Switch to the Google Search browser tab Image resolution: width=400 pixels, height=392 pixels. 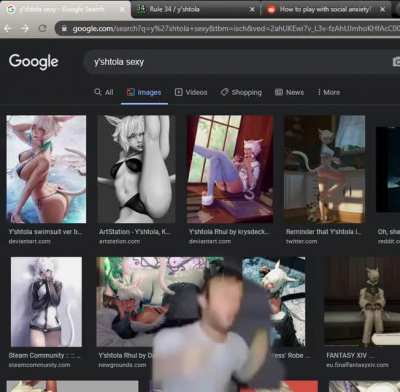[65, 9]
